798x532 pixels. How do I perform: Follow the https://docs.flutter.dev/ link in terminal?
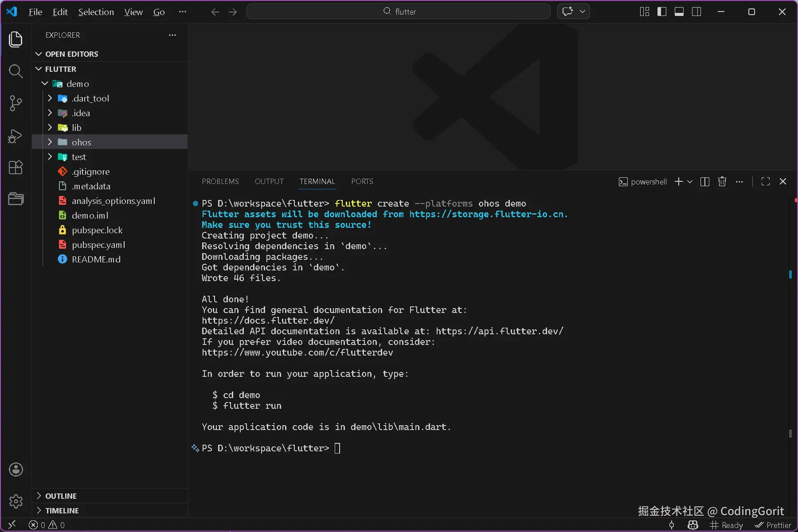268,321
